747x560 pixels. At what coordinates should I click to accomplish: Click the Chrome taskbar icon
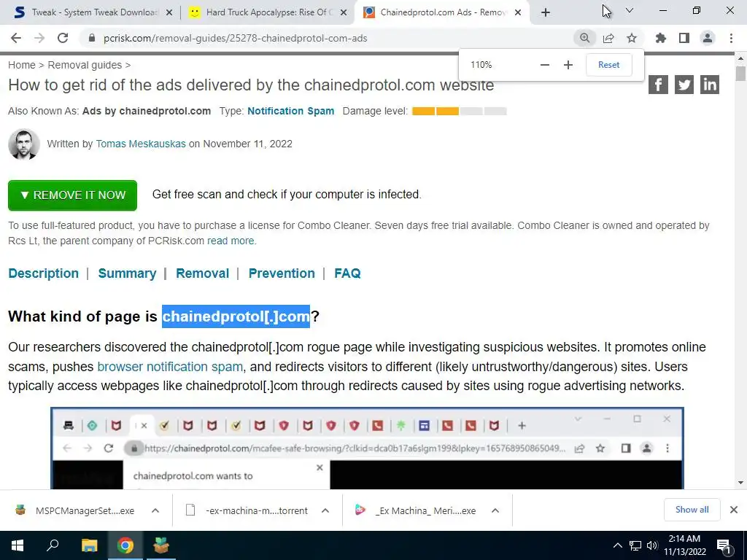pyautogui.click(x=125, y=545)
